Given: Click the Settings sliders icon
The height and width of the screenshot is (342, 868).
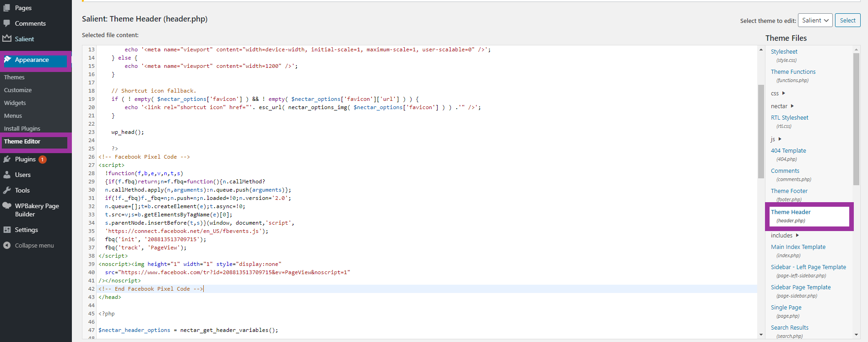Looking at the screenshot, I should 7,230.
